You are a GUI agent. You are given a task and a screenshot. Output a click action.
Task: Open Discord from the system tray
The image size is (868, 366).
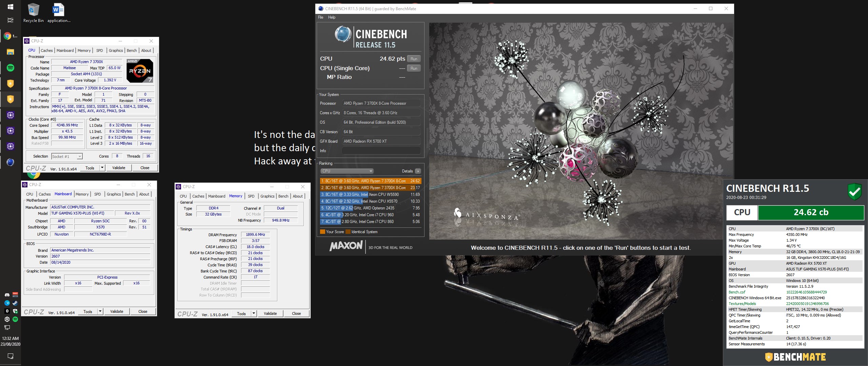point(7,295)
